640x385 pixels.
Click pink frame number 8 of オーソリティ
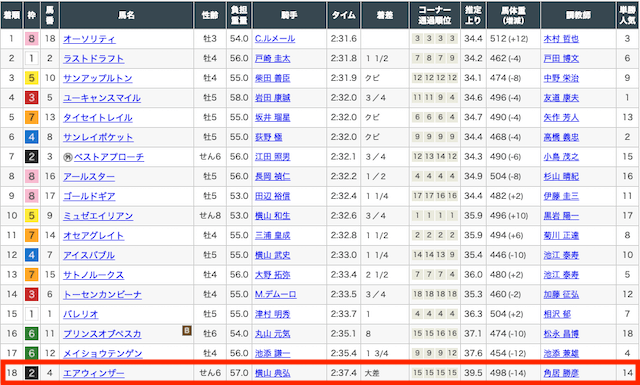coord(31,39)
